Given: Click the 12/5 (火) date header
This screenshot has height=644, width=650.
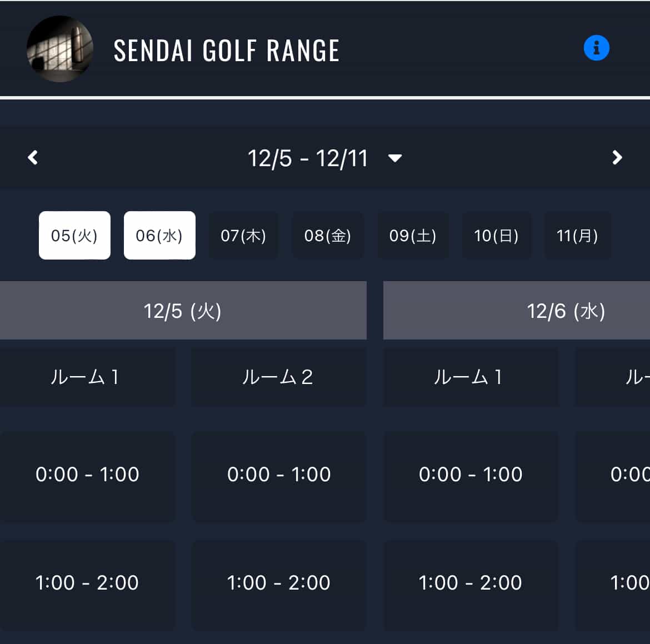Looking at the screenshot, I should tap(183, 311).
